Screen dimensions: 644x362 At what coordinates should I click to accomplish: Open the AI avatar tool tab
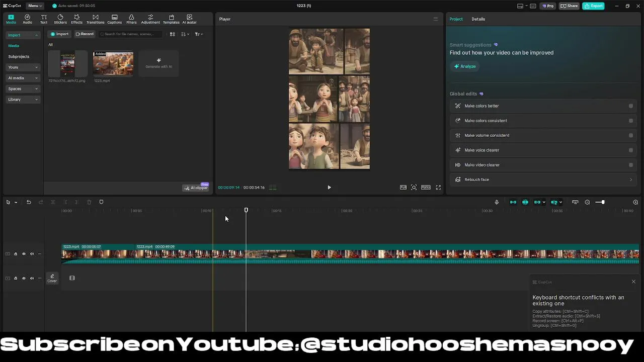[x=189, y=19]
